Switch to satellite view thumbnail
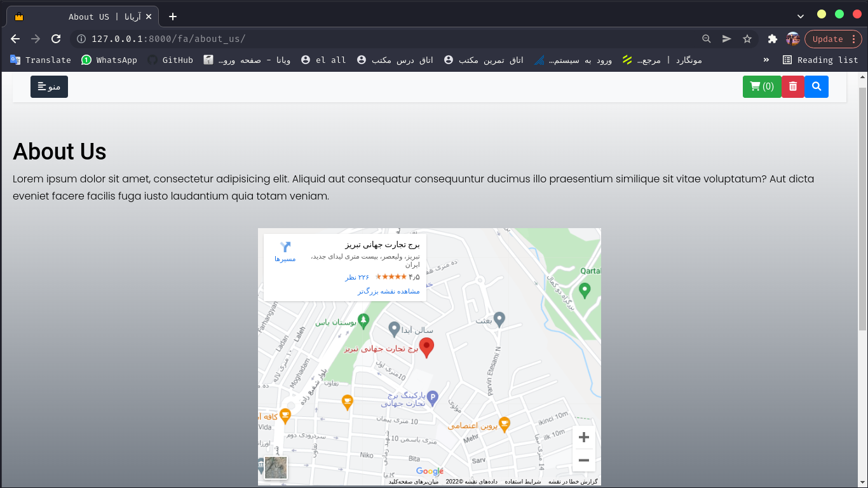 point(276,468)
